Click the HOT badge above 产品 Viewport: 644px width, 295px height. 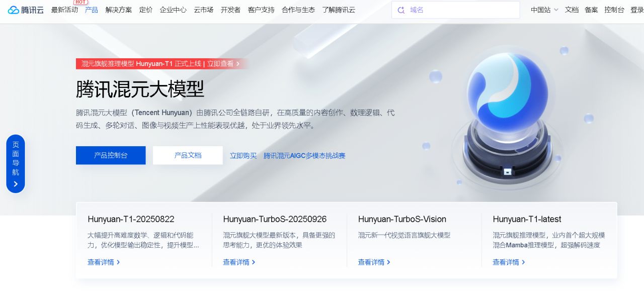pos(80,2)
